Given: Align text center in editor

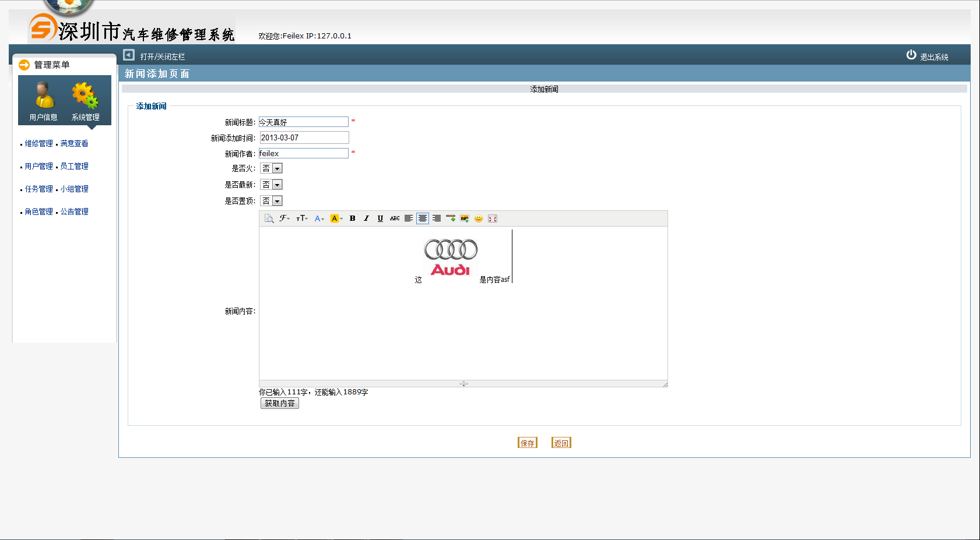Looking at the screenshot, I should [x=423, y=218].
